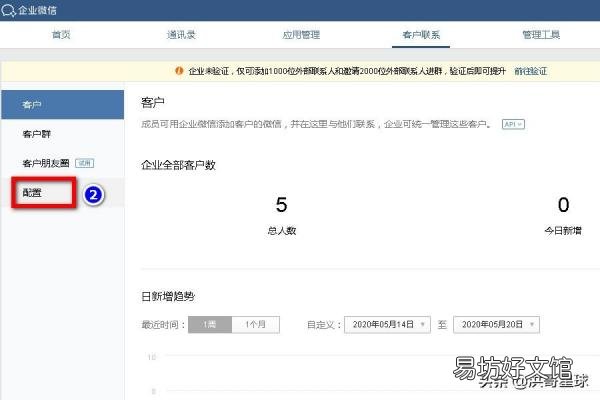Click the 试用 badge next to 客户朋友圈
This screenshot has width=600, height=400.
pos(85,163)
